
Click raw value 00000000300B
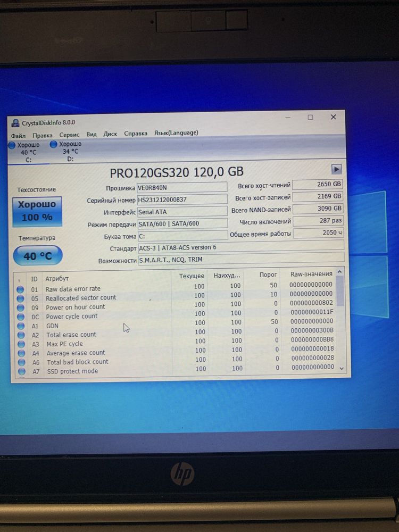click(x=312, y=330)
